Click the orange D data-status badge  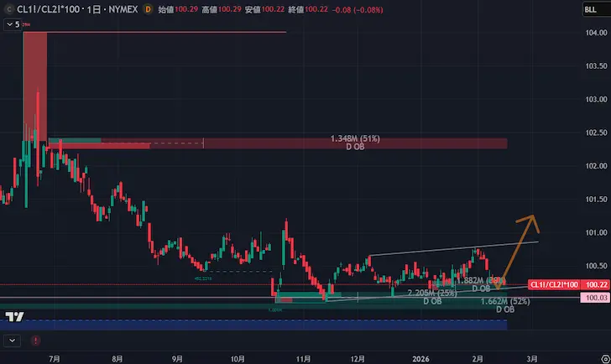tap(149, 9)
